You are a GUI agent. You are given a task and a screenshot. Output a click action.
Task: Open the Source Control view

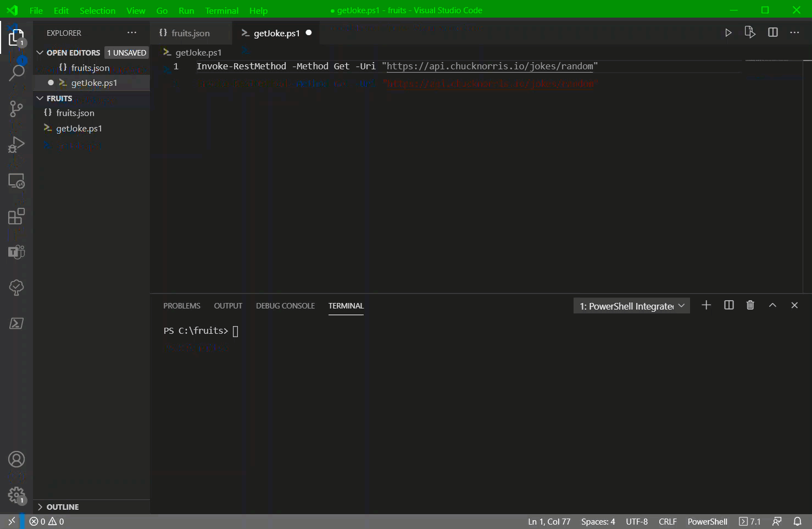point(16,108)
